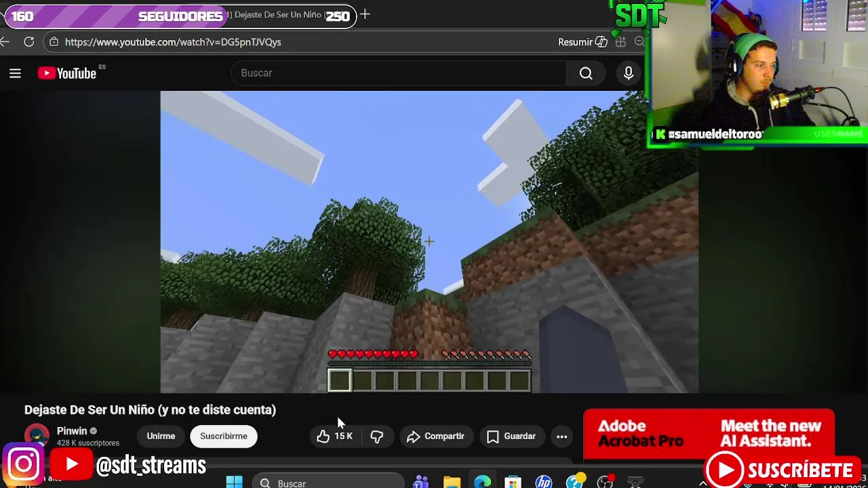The image size is (868, 488).
Task: Open the Pinwin channel avatar
Action: click(x=37, y=436)
